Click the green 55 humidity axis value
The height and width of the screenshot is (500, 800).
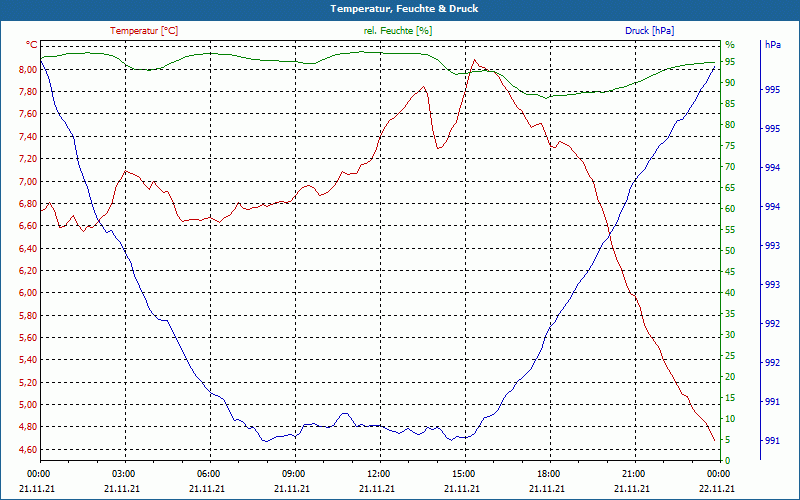point(730,230)
